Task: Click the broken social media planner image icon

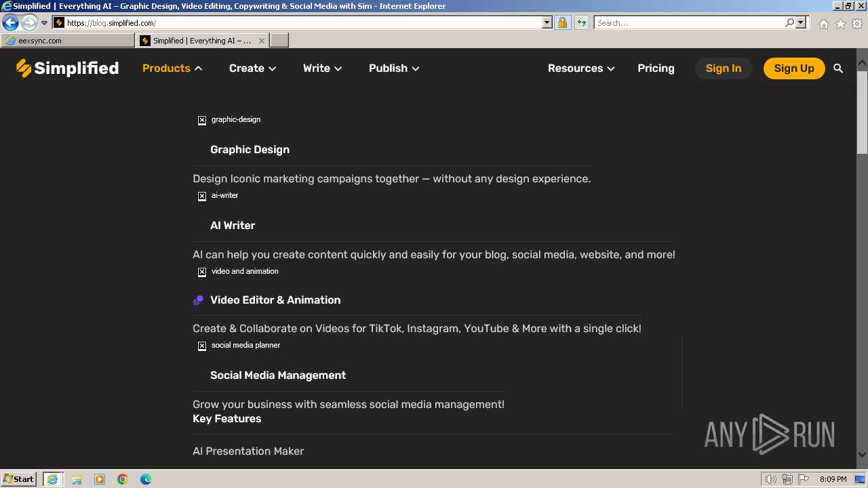Action: click(x=202, y=346)
